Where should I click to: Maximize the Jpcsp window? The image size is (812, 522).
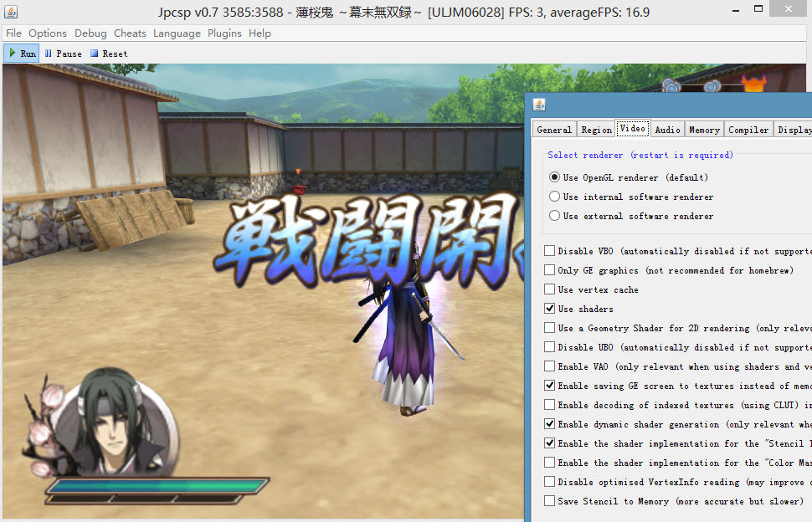(x=758, y=9)
